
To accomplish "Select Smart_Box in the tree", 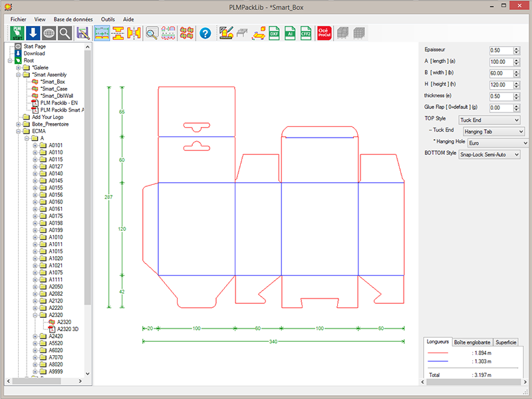I will [53, 82].
